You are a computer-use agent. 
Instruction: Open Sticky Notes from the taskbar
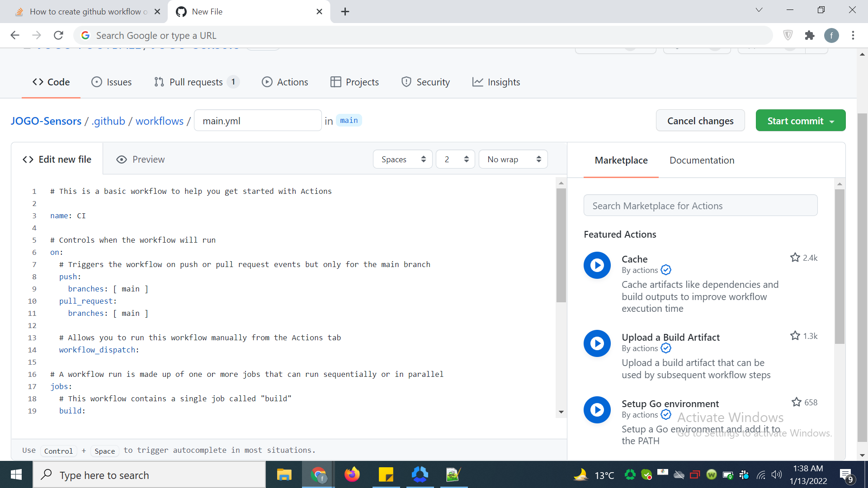coord(386,474)
